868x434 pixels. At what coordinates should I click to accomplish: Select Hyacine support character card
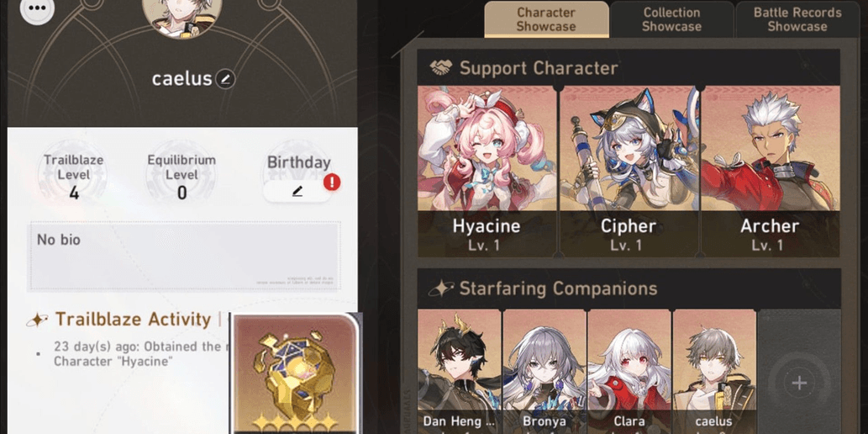[487, 172]
